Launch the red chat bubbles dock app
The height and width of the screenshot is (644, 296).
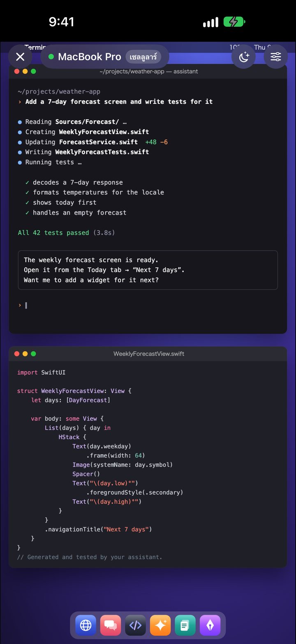click(111, 625)
